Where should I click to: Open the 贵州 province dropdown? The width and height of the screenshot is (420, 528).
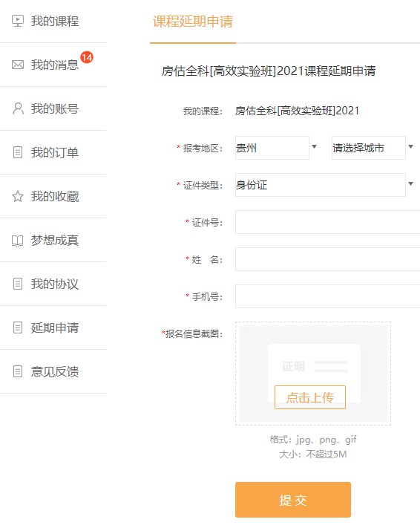click(276, 148)
